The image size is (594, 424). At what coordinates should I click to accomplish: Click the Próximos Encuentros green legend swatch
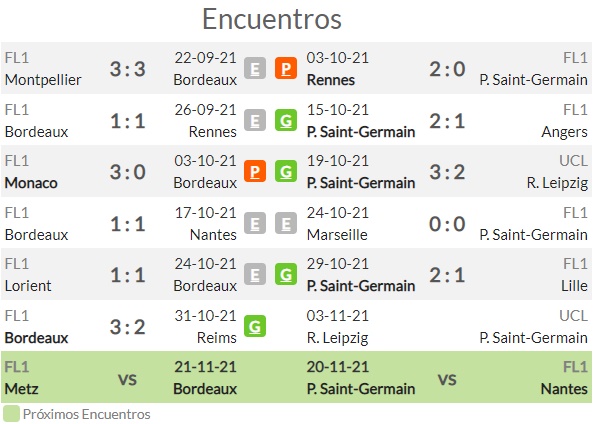click(x=11, y=414)
